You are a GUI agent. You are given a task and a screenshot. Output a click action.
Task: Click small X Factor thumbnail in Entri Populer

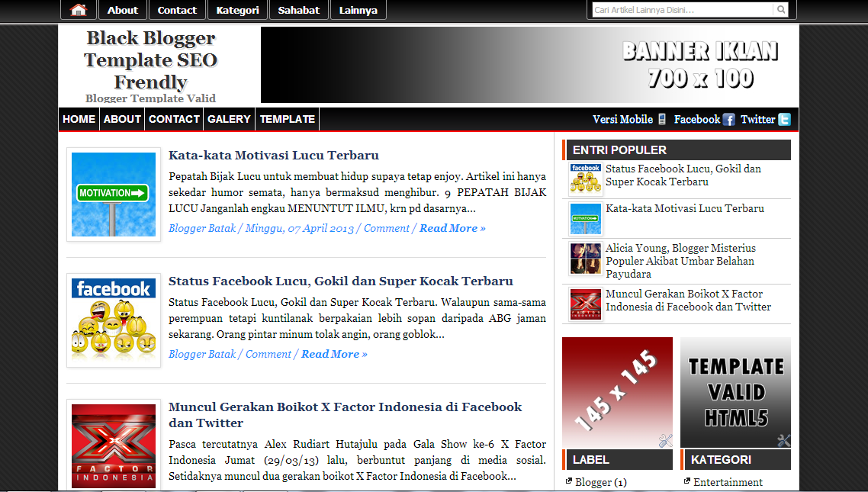tap(586, 304)
